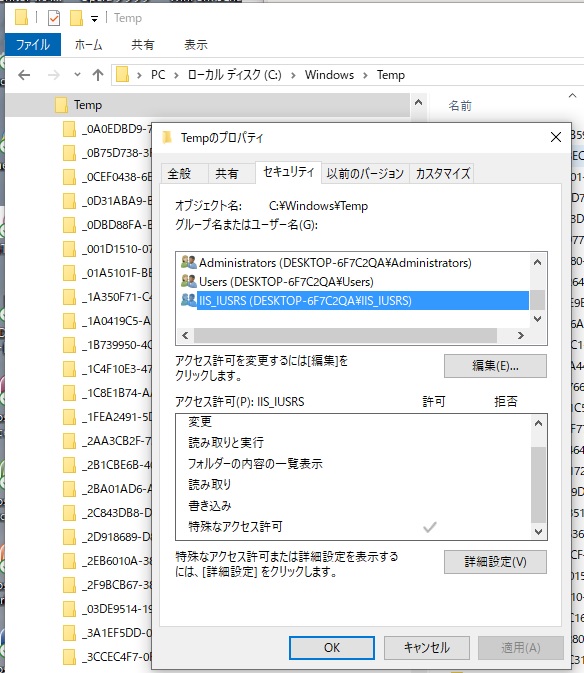The height and width of the screenshot is (673, 584).
Task: Select IIS_IUSRS in the group list
Action: click(x=354, y=301)
